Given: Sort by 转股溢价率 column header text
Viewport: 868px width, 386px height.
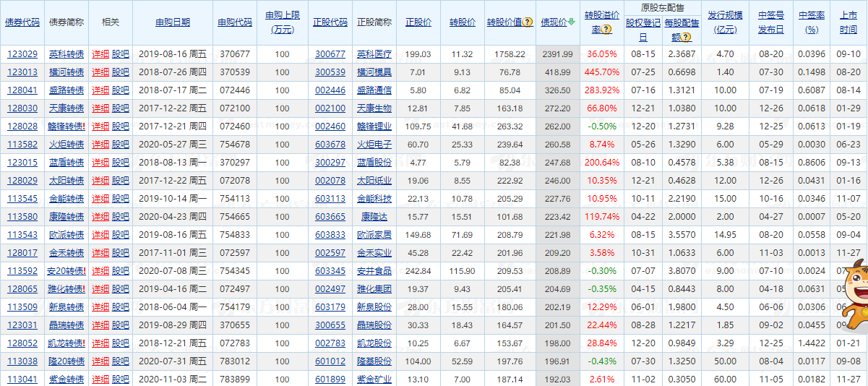Looking at the screenshot, I should tap(601, 22).
